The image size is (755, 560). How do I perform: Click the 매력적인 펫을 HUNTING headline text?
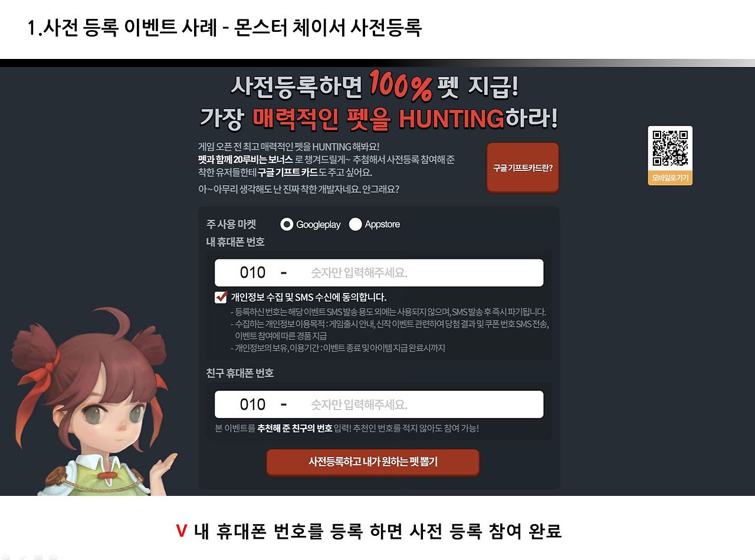[378, 119]
